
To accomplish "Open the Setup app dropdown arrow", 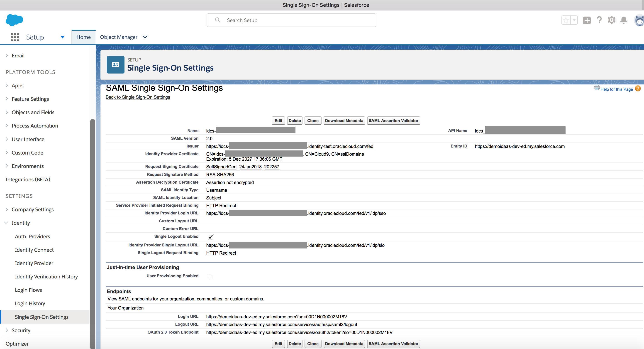I will (63, 37).
